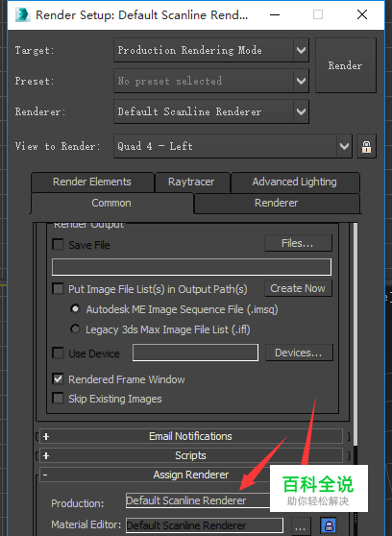Switch to the Render Elements tab
This screenshot has height=536, width=392.
pos(92,182)
